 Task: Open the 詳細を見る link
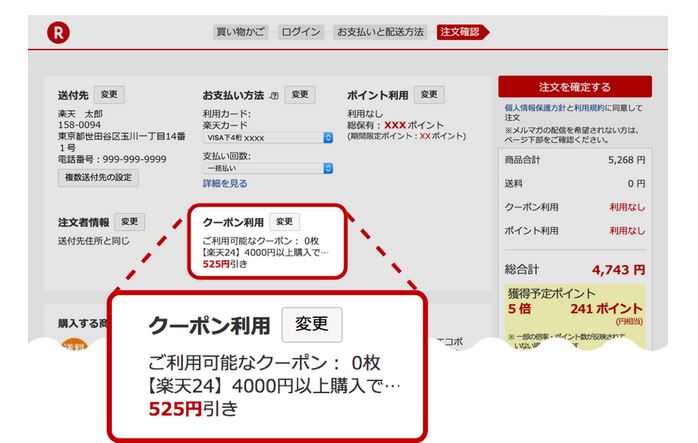(225, 183)
